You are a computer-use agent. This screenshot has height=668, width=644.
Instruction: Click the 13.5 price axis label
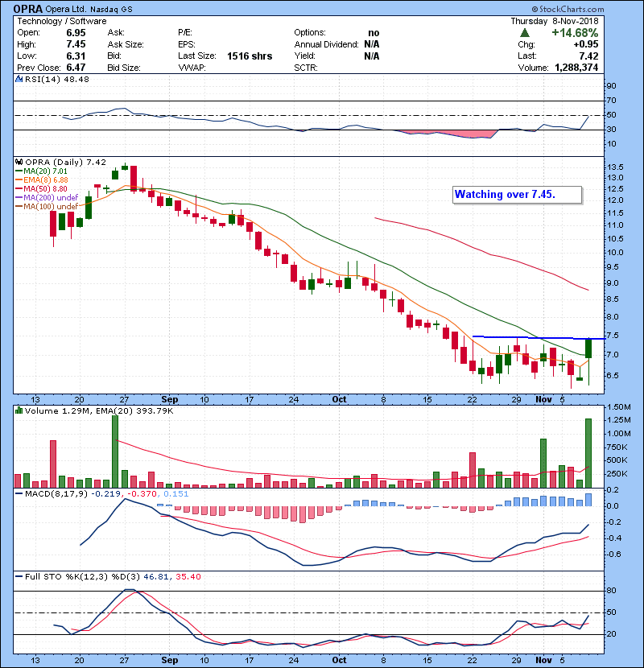[x=616, y=167]
